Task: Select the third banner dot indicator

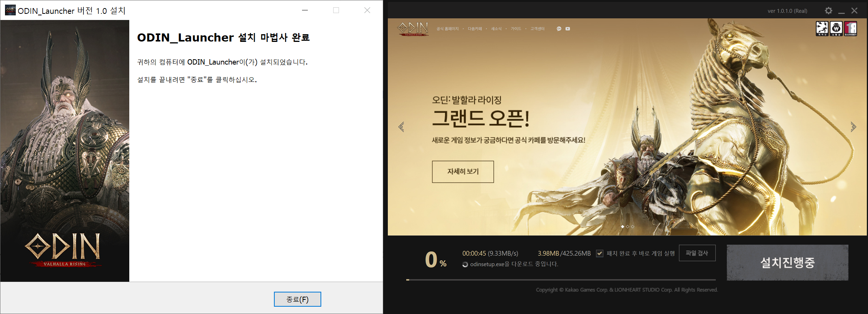Action: 633,227
